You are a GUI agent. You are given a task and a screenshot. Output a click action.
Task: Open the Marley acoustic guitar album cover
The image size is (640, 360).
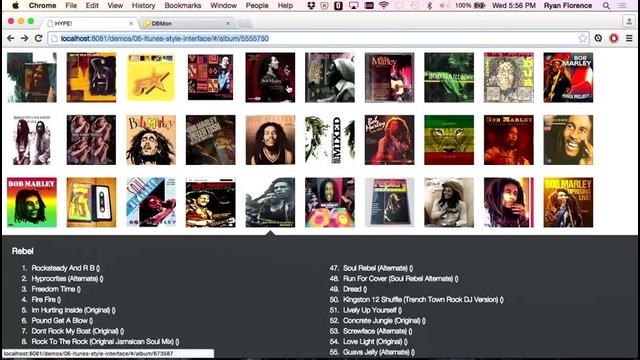[x=389, y=77]
